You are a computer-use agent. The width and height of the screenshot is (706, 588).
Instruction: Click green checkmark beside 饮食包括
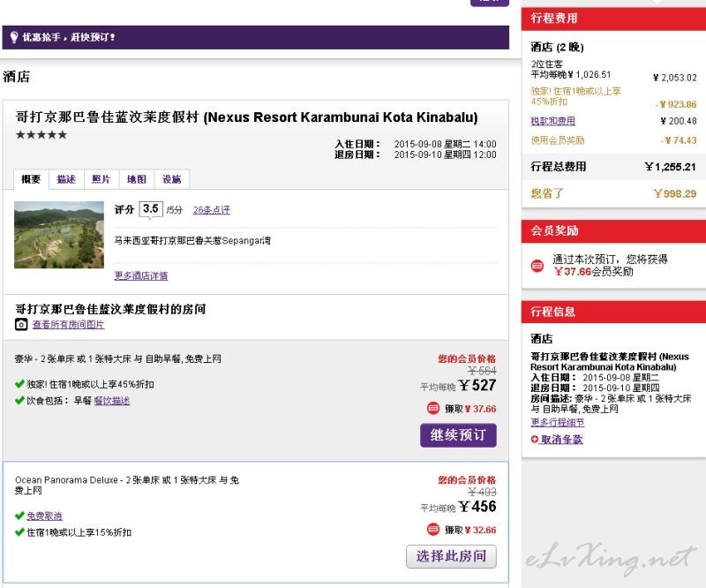19,400
